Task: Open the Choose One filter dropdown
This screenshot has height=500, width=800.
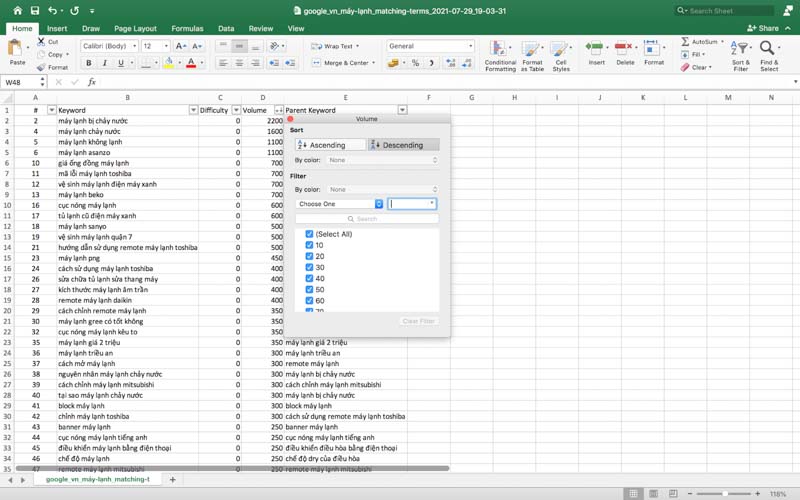Action: point(340,204)
